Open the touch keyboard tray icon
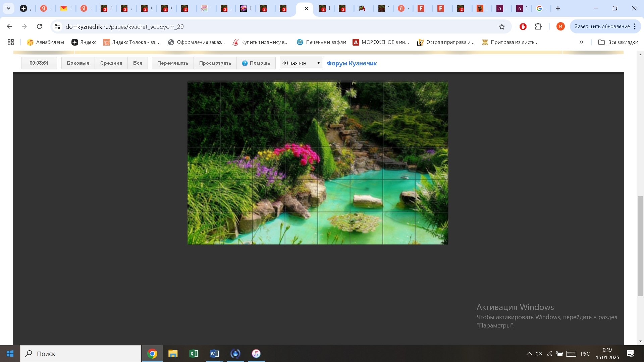This screenshot has height=362, width=644. 571,354
